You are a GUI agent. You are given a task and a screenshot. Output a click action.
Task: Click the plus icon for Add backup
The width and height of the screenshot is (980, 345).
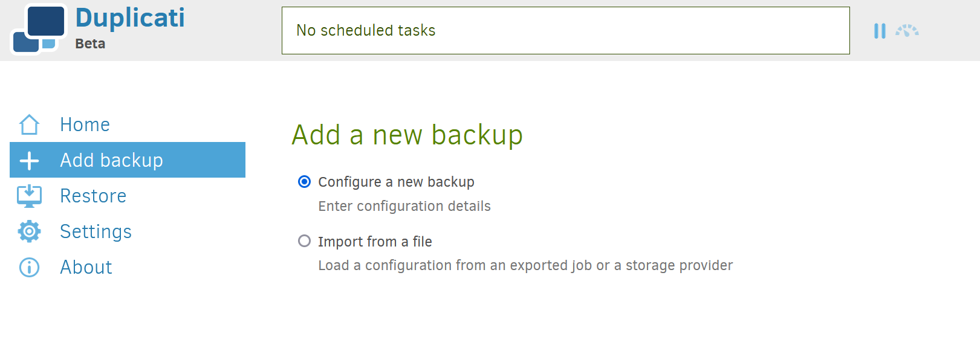pyautogui.click(x=29, y=160)
